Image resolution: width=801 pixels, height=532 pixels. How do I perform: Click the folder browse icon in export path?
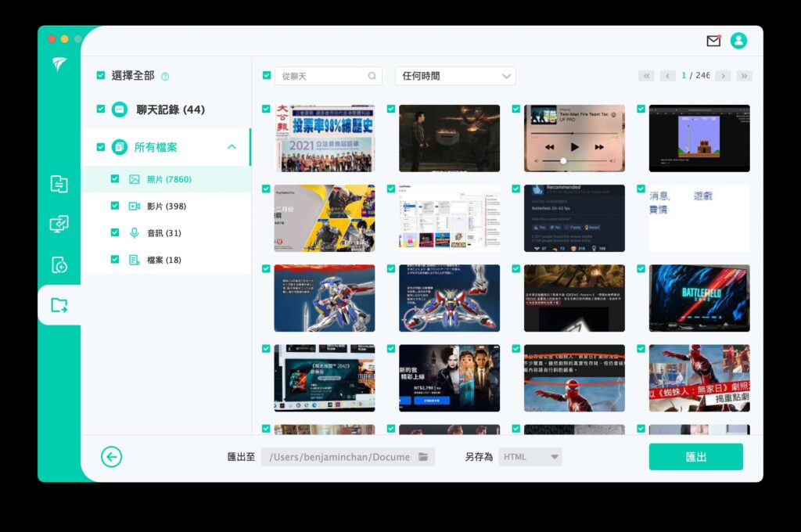(423, 457)
